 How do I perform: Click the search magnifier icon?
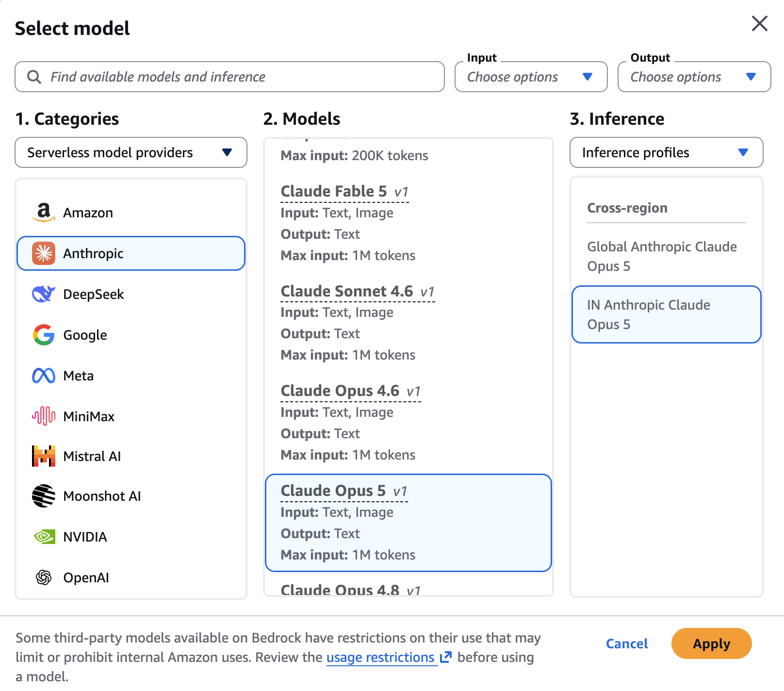click(34, 77)
